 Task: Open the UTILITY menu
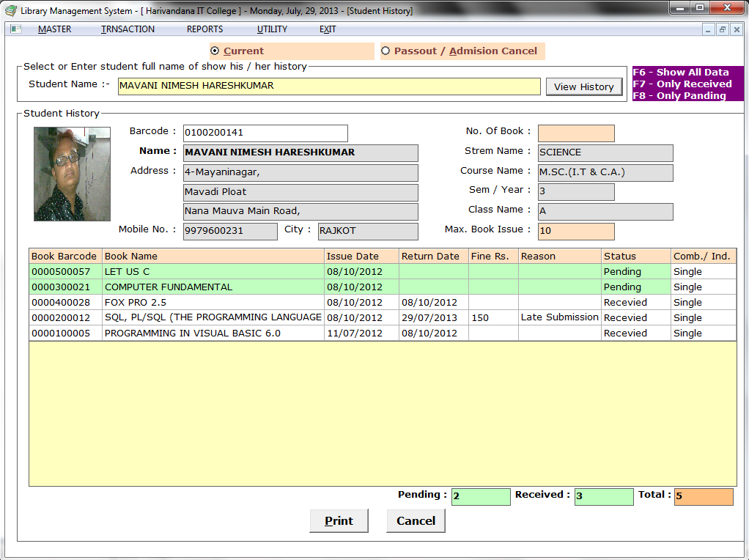[x=272, y=29]
